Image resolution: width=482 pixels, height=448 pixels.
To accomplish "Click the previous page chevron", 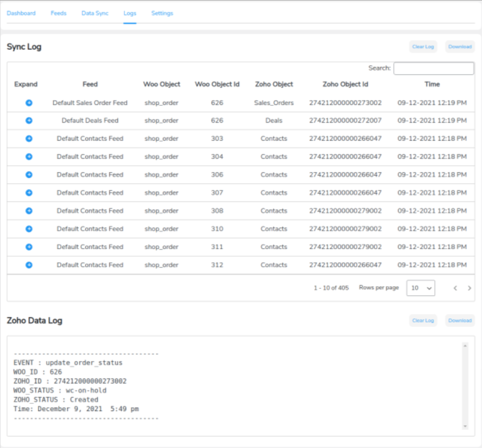I will 455,288.
